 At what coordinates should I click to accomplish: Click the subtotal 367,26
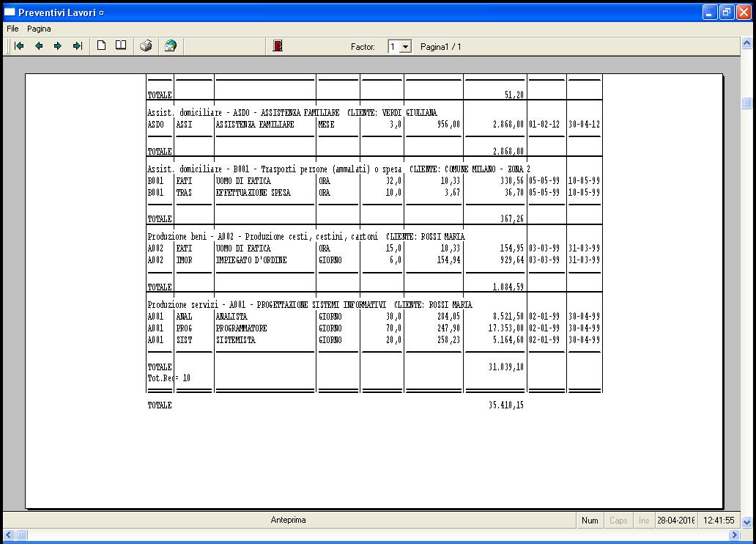click(x=511, y=218)
